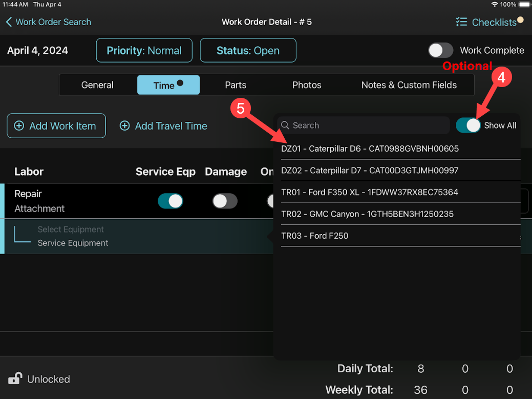Switch to the Parts tab
Screen dimensions: 532x399
click(x=236, y=85)
